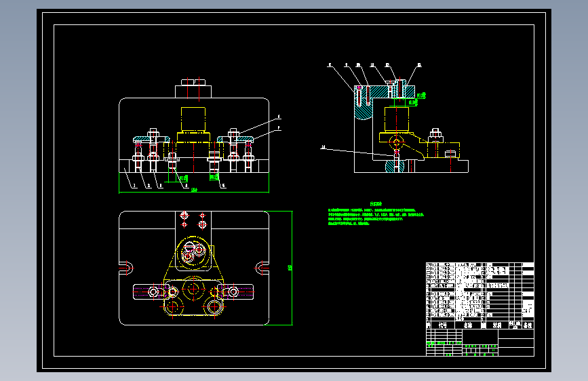Select the yellow workpiece block in front view
The width and height of the screenshot is (588, 381).
(193, 119)
